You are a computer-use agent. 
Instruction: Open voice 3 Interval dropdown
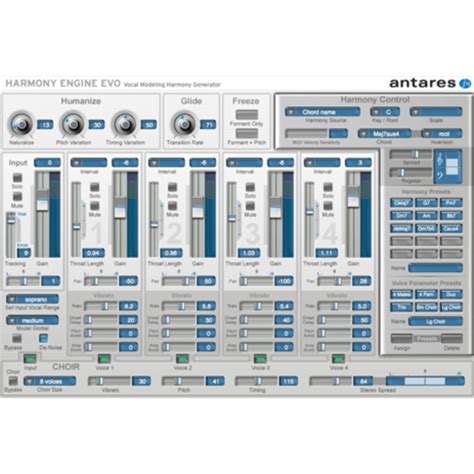point(244,163)
